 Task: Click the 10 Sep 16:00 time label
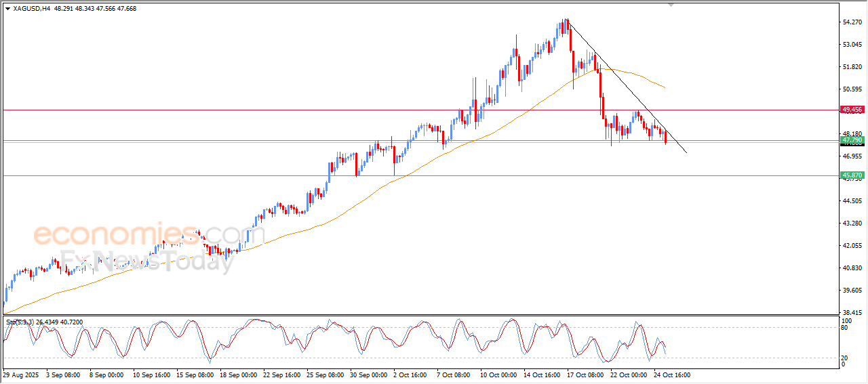click(x=152, y=374)
